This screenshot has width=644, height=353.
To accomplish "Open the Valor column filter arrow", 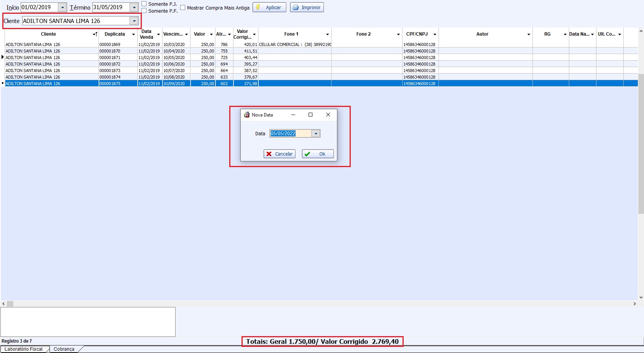I will point(211,34).
